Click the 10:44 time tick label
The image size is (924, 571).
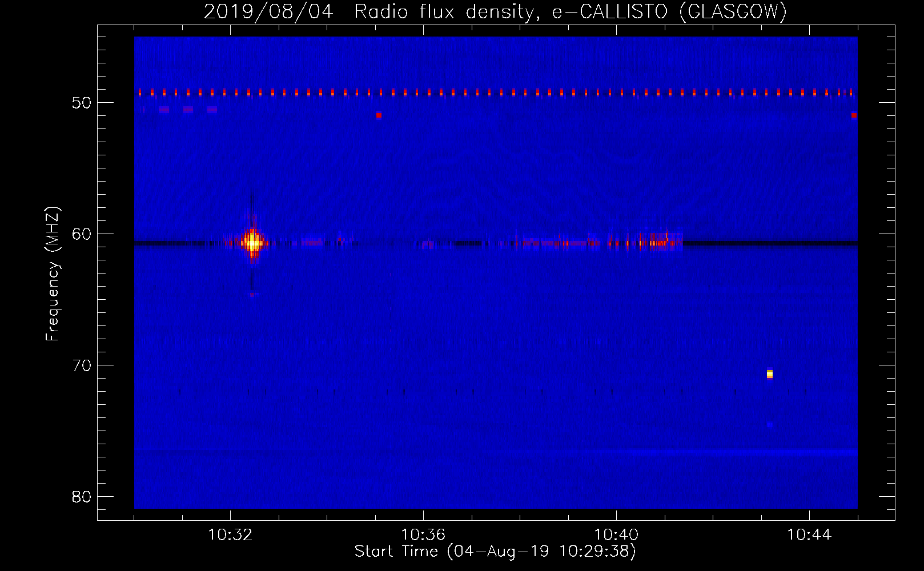tap(809, 535)
